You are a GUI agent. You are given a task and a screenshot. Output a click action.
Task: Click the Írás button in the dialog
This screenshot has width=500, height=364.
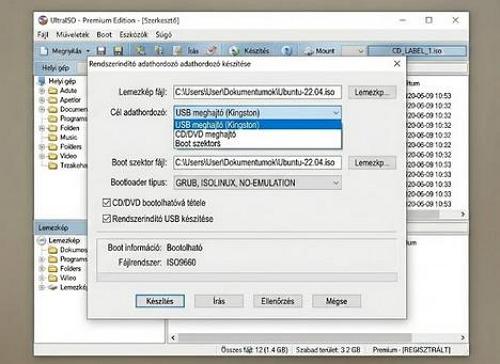(219, 301)
